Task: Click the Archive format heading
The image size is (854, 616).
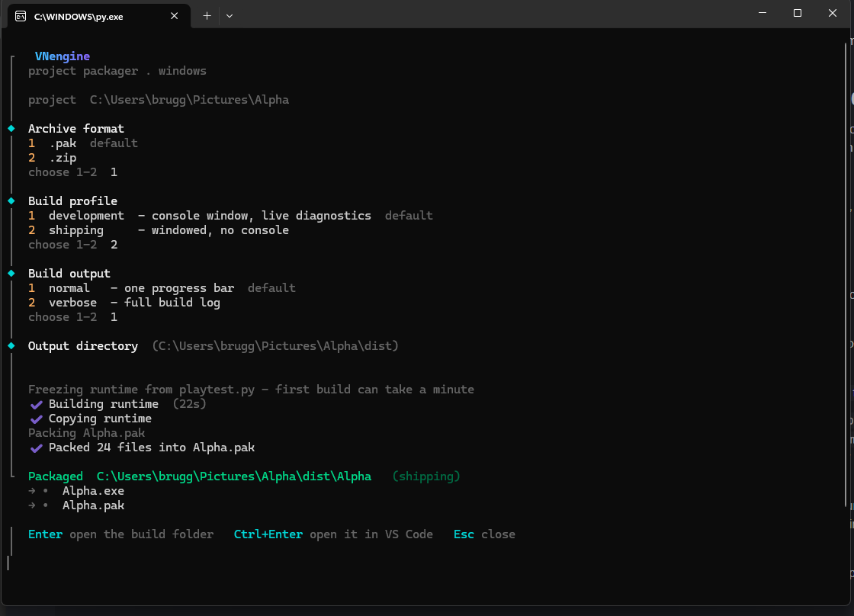Action: [x=75, y=129]
